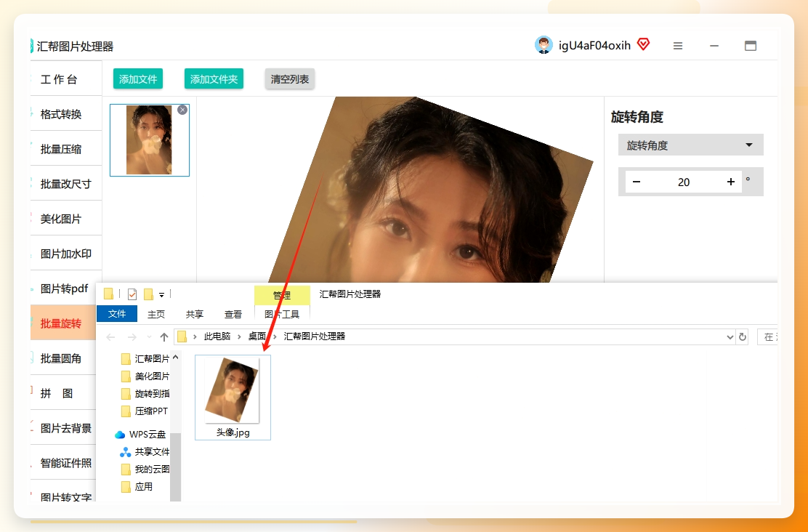Select the 压缩PPT folder in the tree
808x532 pixels.
click(146, 411)
